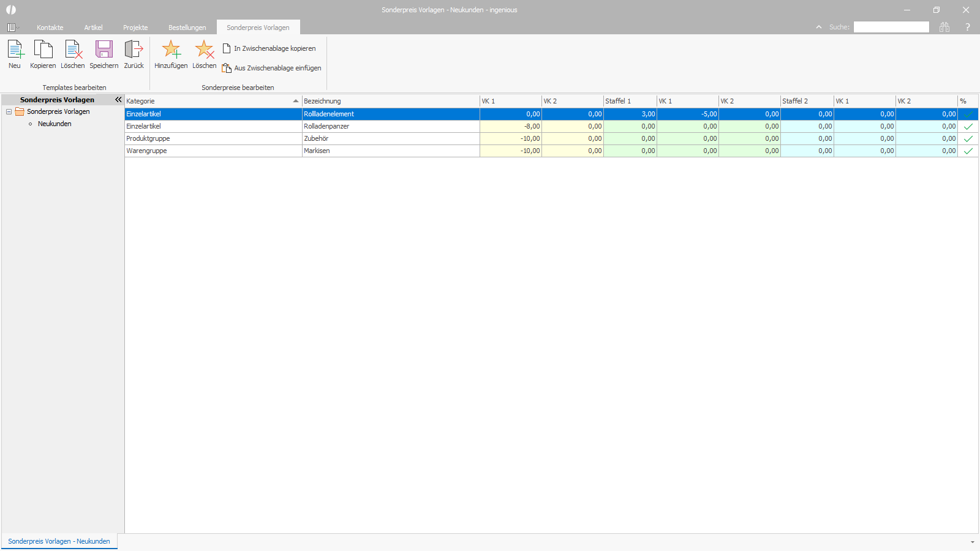The image size is (980, 551).
Task: Select the Rolladenpanzer cell
Action: pyautogui.click(x=391, y=126)
